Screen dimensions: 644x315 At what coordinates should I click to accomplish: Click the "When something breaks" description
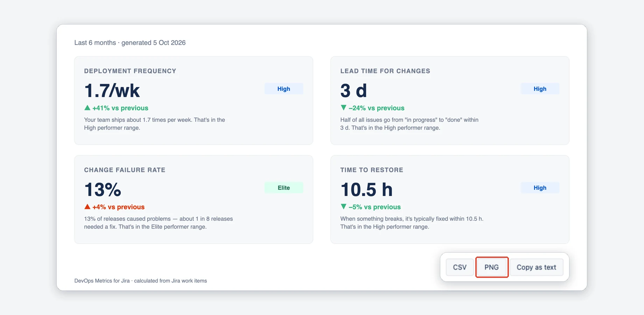(412, 223)
